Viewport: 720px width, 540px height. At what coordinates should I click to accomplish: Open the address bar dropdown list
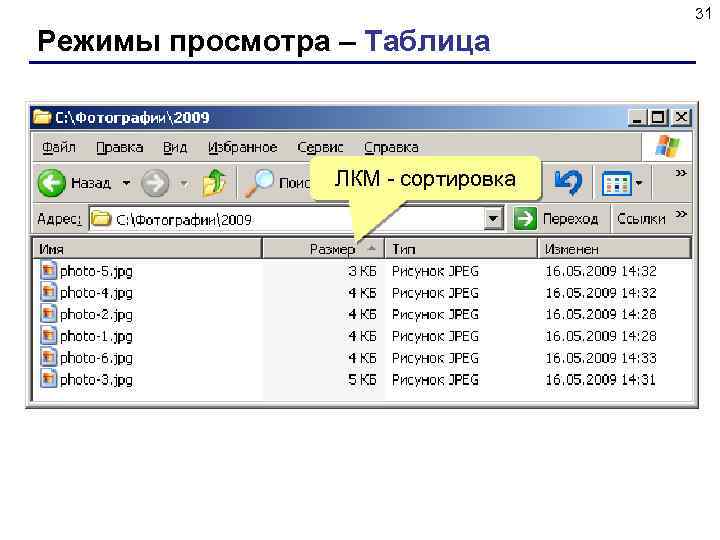coord(493,219)
